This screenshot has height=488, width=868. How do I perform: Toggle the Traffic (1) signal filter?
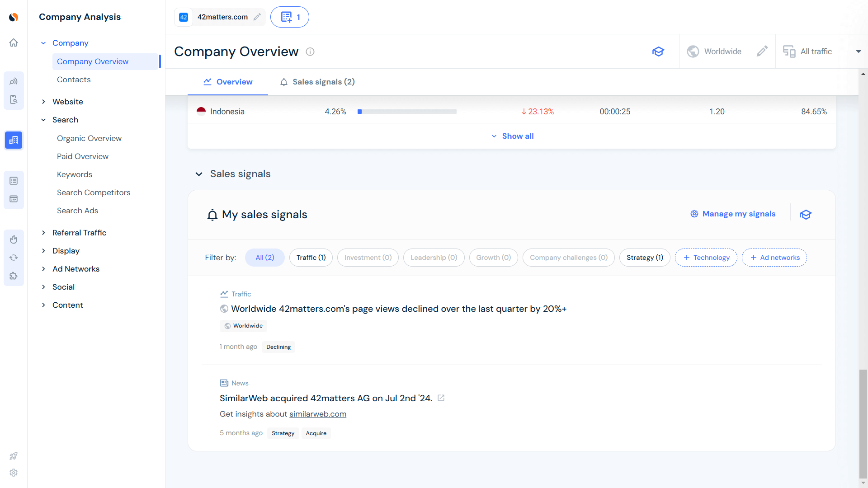(x=311, y=257)
